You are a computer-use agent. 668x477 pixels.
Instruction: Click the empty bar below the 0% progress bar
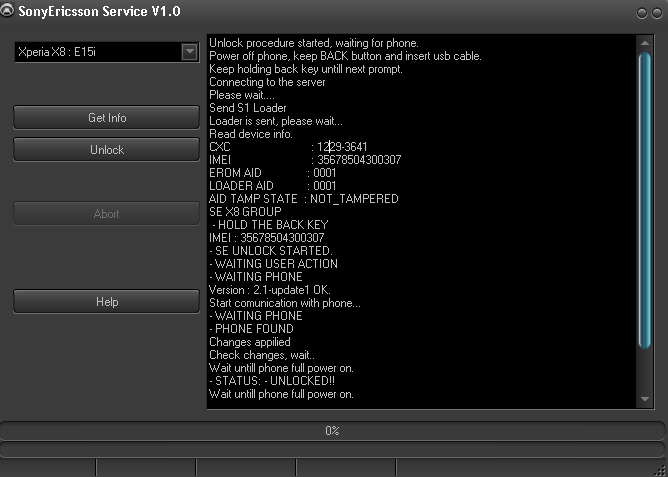[x=332, y=450]
